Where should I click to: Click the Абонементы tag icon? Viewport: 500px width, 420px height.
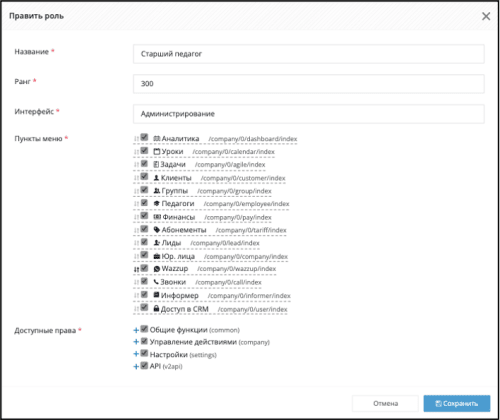point(157,230)
